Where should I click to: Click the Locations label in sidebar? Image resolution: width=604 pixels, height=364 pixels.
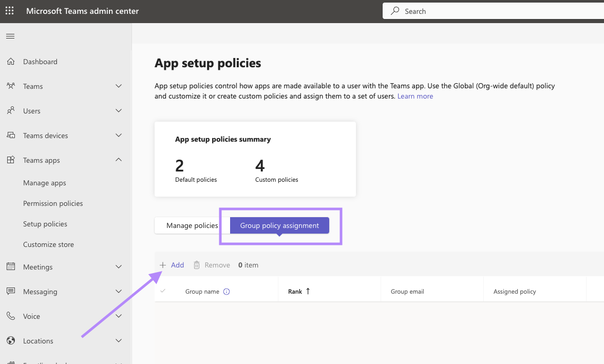coord(38,341)
